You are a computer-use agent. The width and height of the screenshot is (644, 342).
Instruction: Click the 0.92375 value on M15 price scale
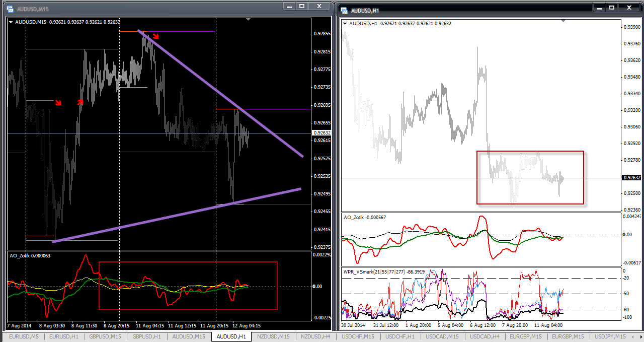pyautogui.click(x=322, y=247)
